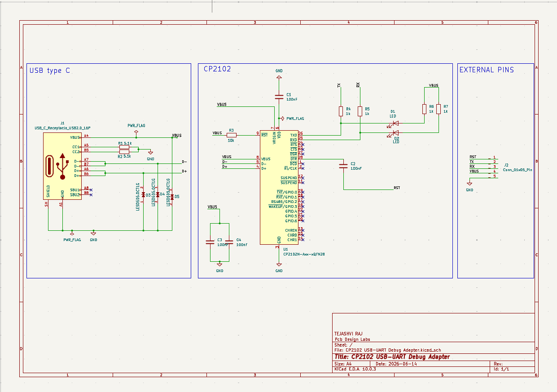Click the 'CP2102' section title

pos(217,69)
